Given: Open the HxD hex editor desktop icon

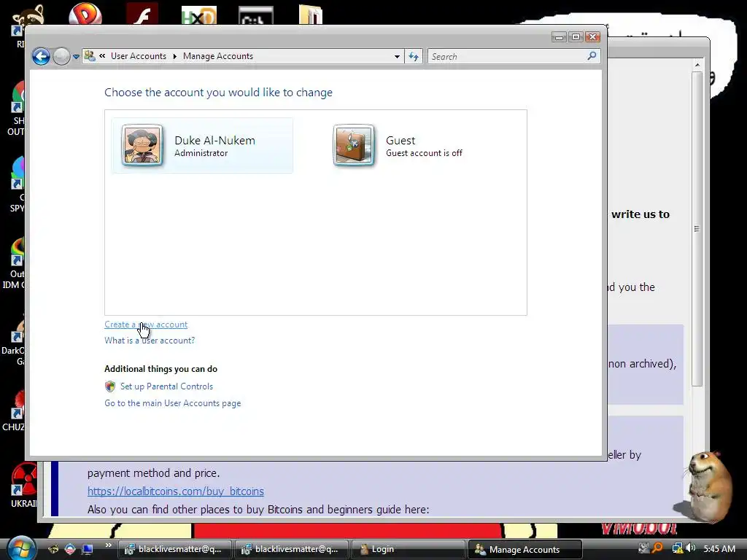Looking at the screenshot, I should 199,15.
